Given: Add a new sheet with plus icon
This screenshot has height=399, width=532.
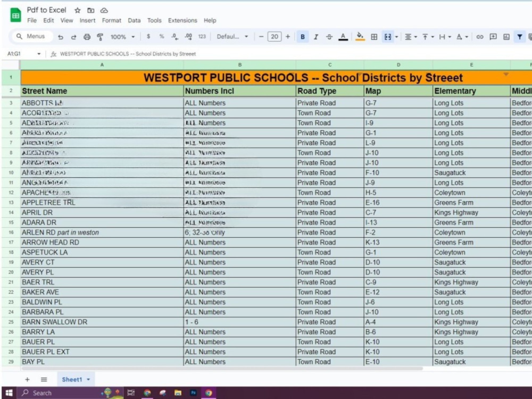Looking at the screenshot, I should point(27,379).
